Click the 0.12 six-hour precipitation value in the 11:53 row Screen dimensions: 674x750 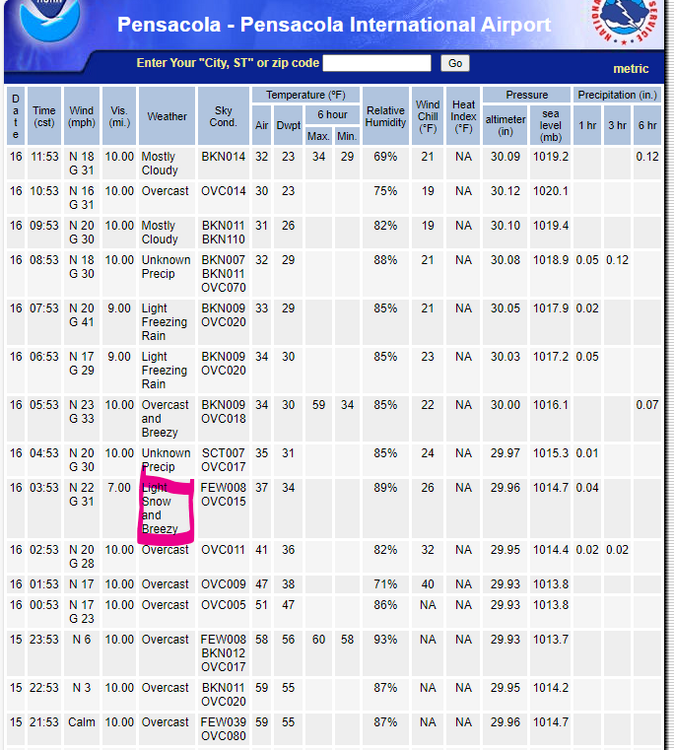(x=647, y=157)
